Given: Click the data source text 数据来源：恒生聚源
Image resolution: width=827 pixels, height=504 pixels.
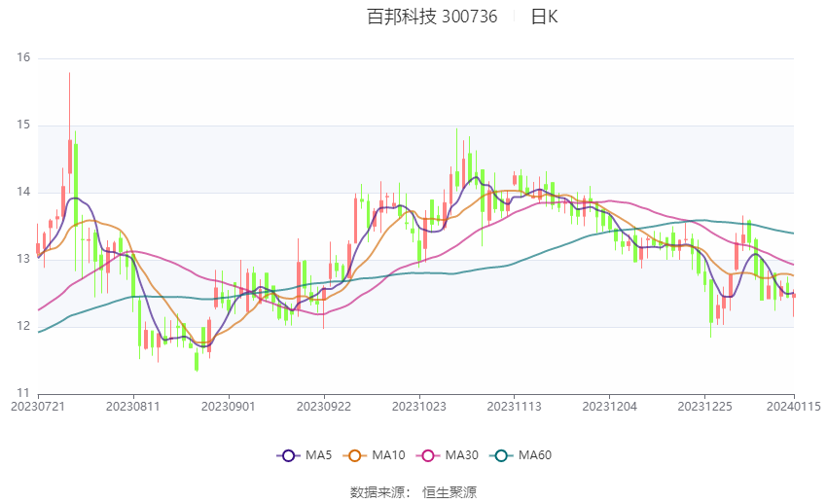Looking at the screenshot, I should click(x=413, y=492).
